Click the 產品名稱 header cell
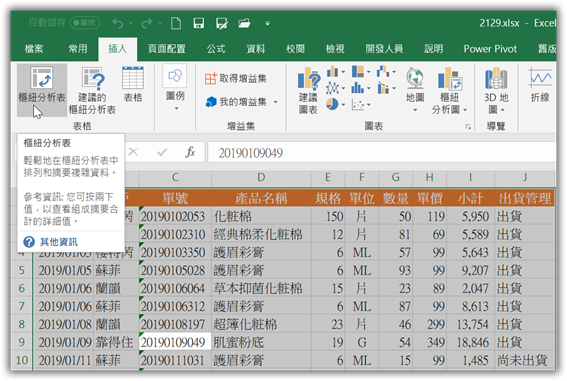 pos(261,198)
